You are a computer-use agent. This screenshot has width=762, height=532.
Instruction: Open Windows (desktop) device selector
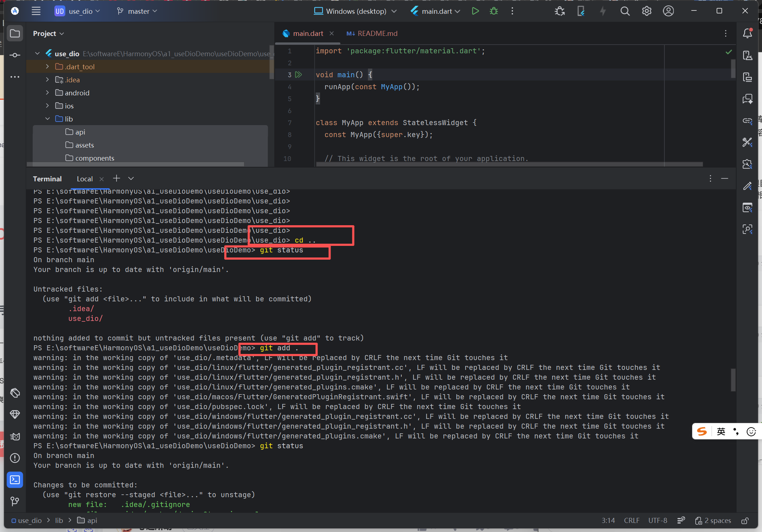[355, 11]
